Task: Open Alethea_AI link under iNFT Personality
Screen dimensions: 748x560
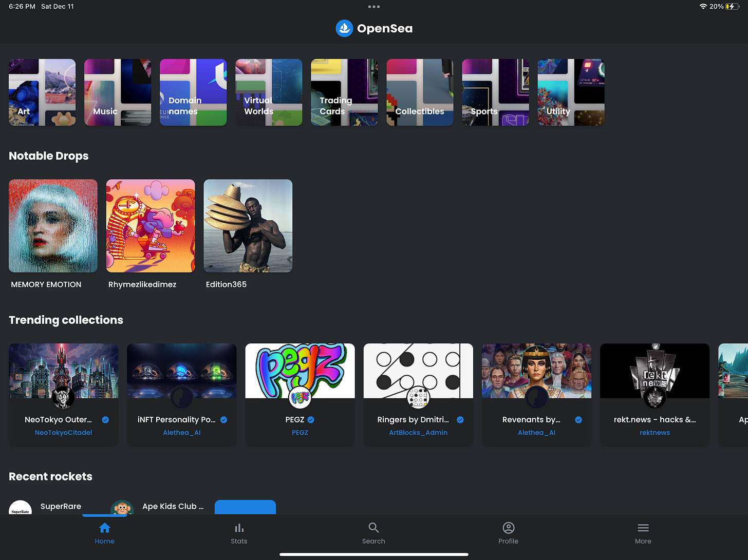Action: tap(182, 433)
